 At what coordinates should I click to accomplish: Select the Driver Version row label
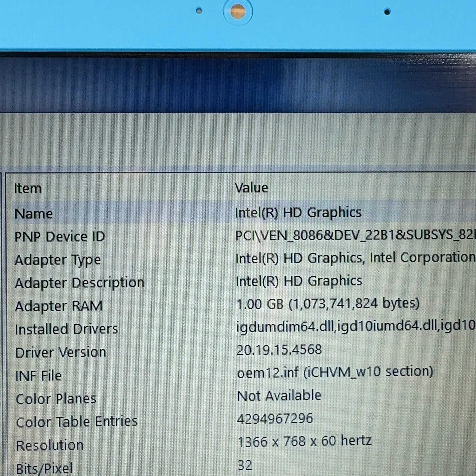(x=61, y=353)
